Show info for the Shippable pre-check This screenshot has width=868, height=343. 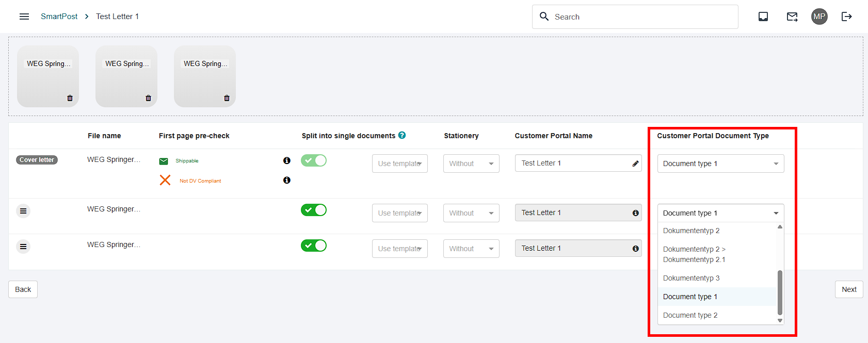287,160
